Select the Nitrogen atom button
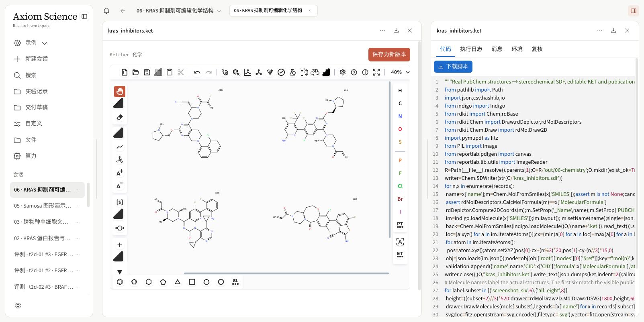 coord(400,116)
